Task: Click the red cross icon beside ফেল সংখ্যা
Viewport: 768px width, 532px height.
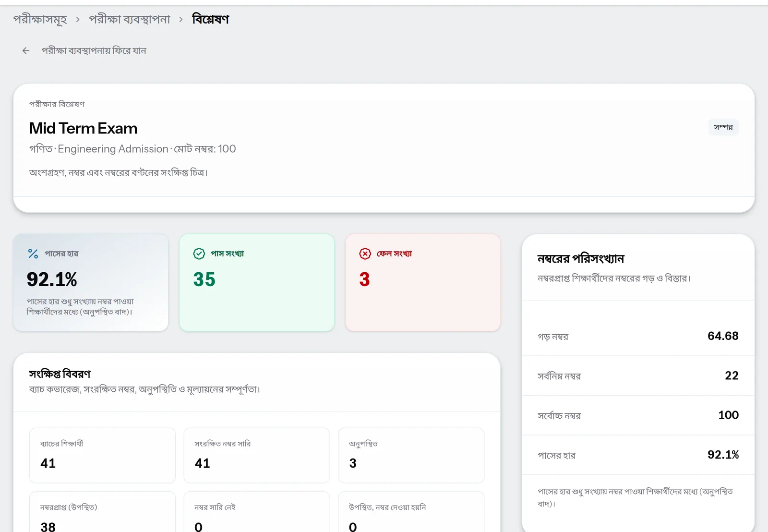Action: 365,254
